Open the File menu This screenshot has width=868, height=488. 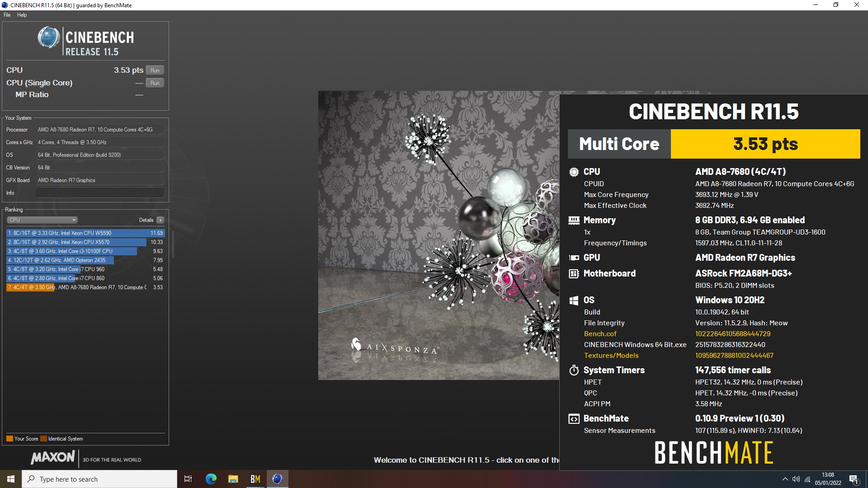(x=7, y=15)
